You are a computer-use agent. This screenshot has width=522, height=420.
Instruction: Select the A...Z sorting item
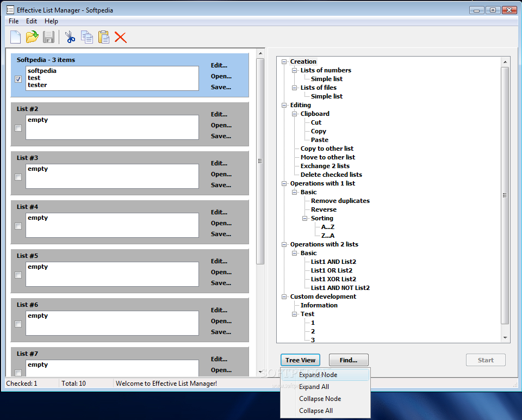tap(327, 227)
